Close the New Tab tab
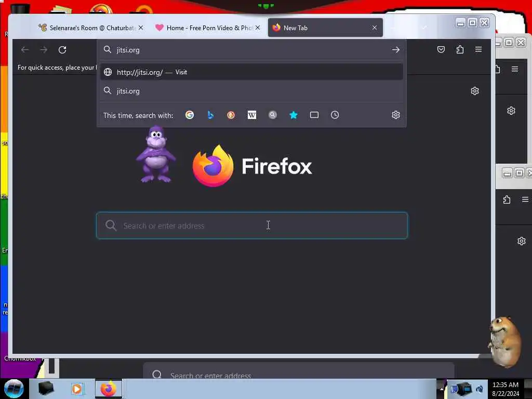The image size is (532, 399). click(374, 28)
